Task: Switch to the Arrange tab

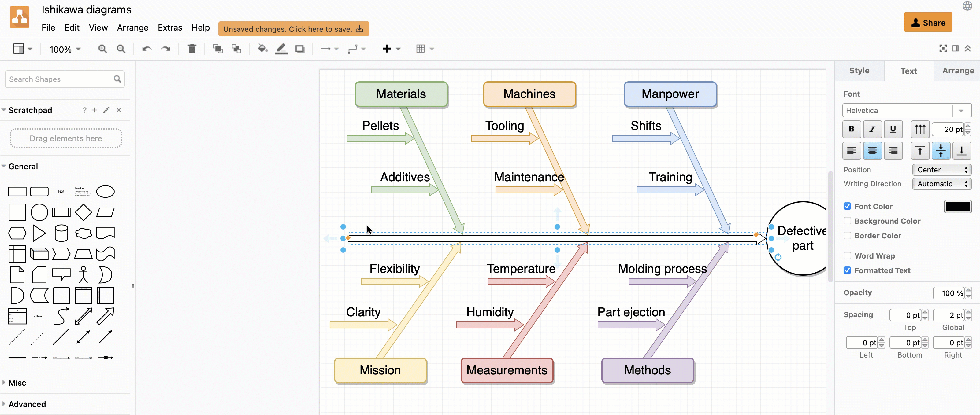Action: coord(956,71)
